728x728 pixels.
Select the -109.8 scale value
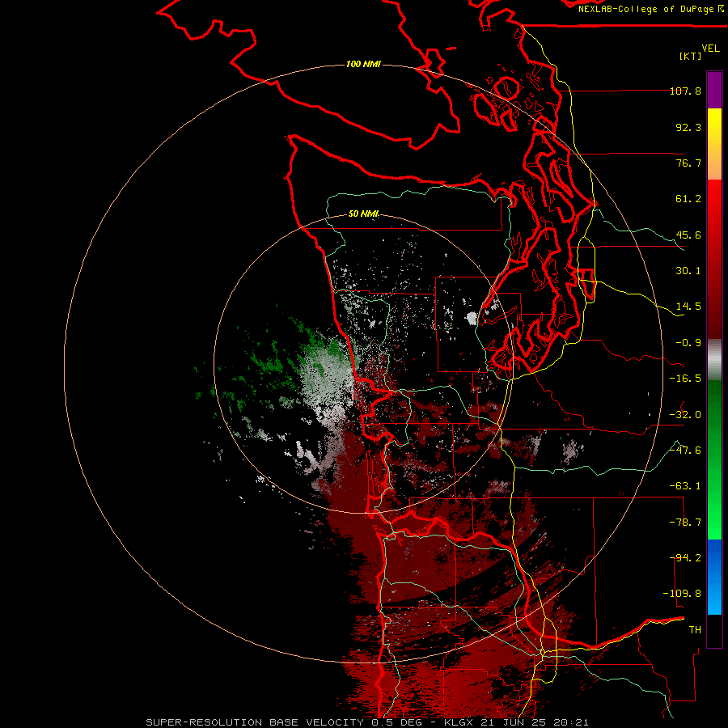(682, 594)
